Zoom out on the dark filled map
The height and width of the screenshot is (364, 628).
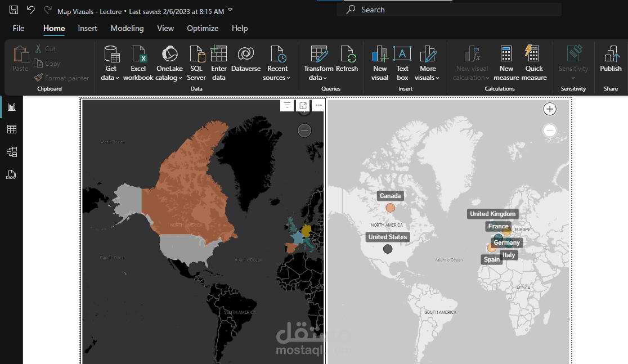coord(304,130)
